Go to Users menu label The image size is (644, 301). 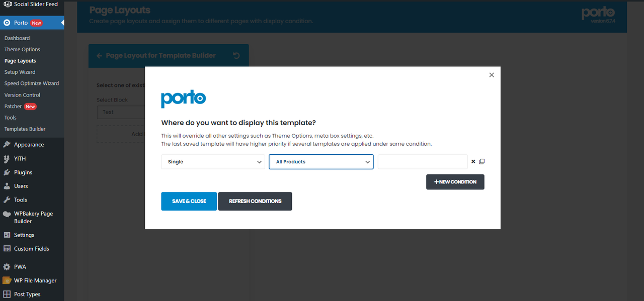coord(21,186)
